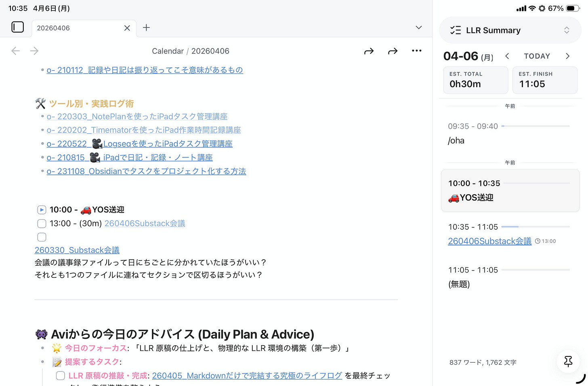
Task: Tap the pin icon in the summary panel
Action: point(568,362)
